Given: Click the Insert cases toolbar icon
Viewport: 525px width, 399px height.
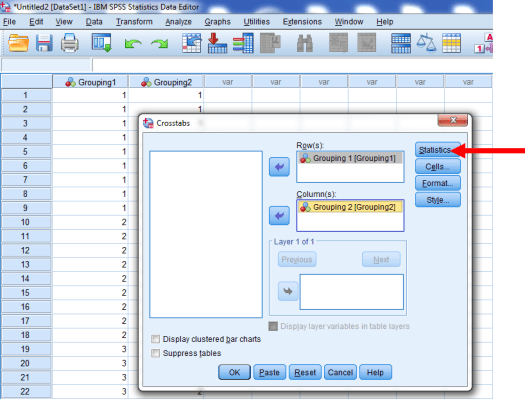Looking at the screenshot, I should (x=338, y=43).
